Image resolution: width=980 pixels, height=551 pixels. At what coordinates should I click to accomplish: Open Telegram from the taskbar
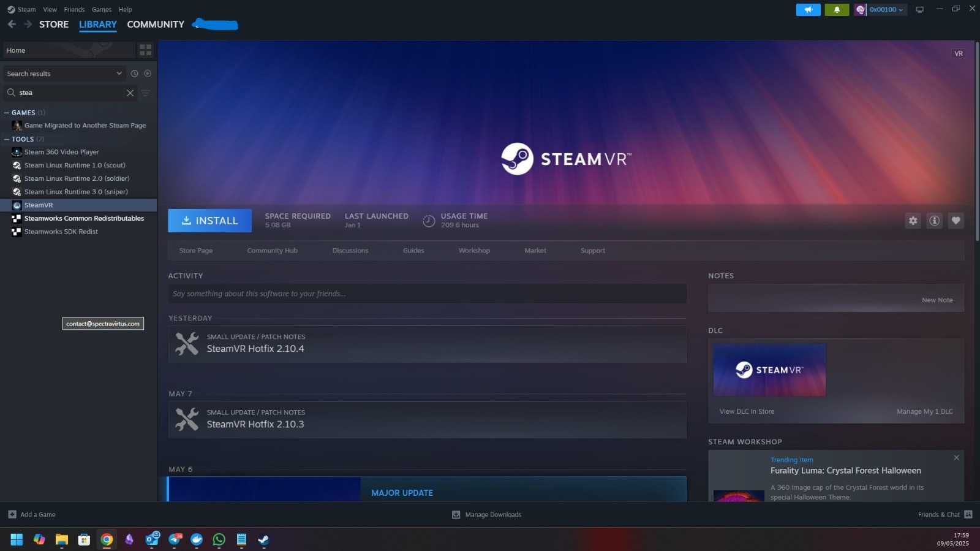pyautogui.click(x=175, y=540)
